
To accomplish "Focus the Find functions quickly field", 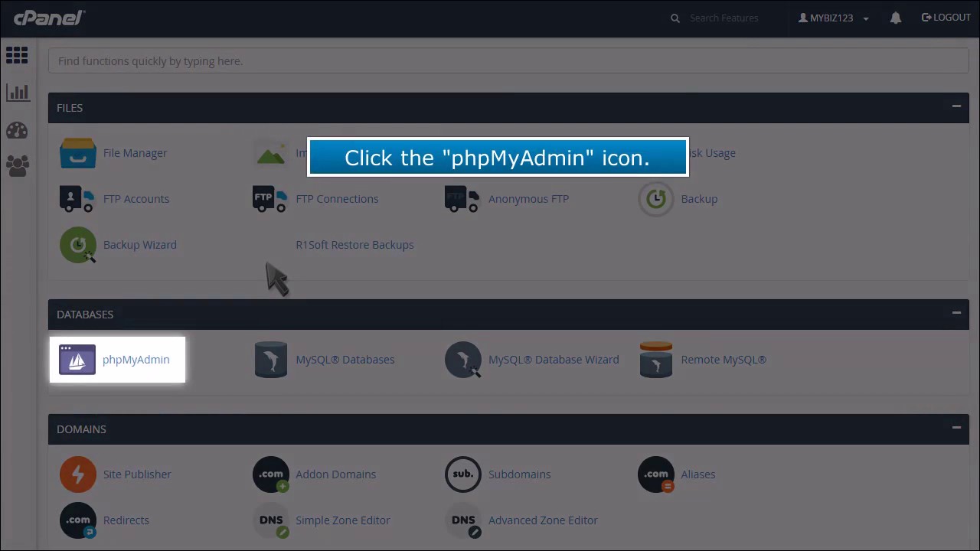I will point(508,61).
